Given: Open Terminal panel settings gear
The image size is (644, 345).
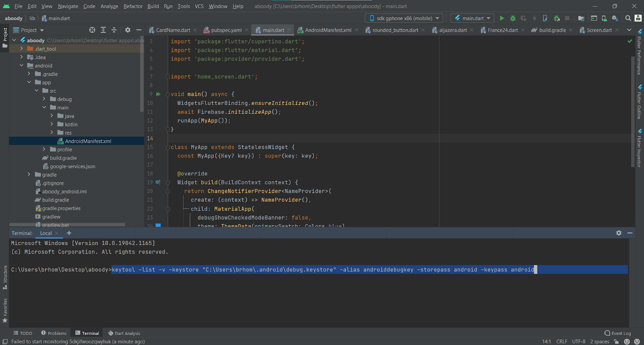Looking at the screenshot, I should (619, 233).
